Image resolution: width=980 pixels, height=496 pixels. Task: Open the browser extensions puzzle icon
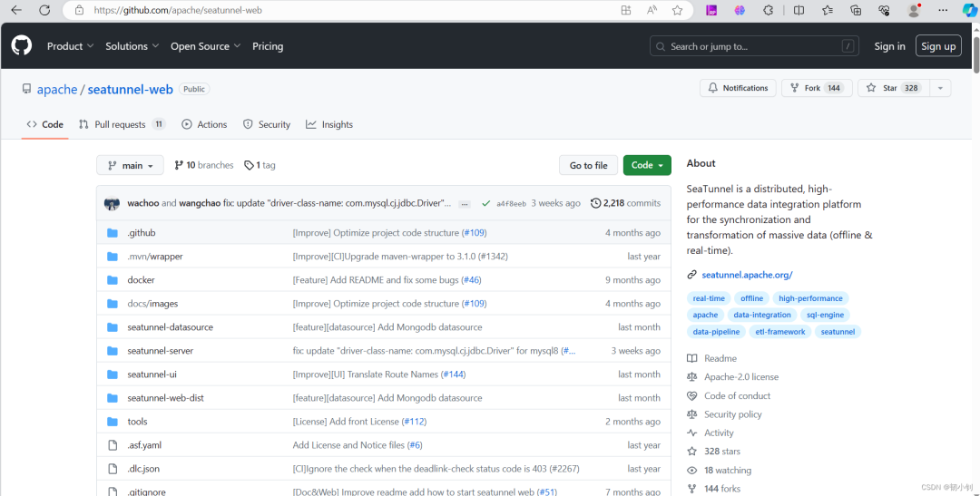(769, 10)
